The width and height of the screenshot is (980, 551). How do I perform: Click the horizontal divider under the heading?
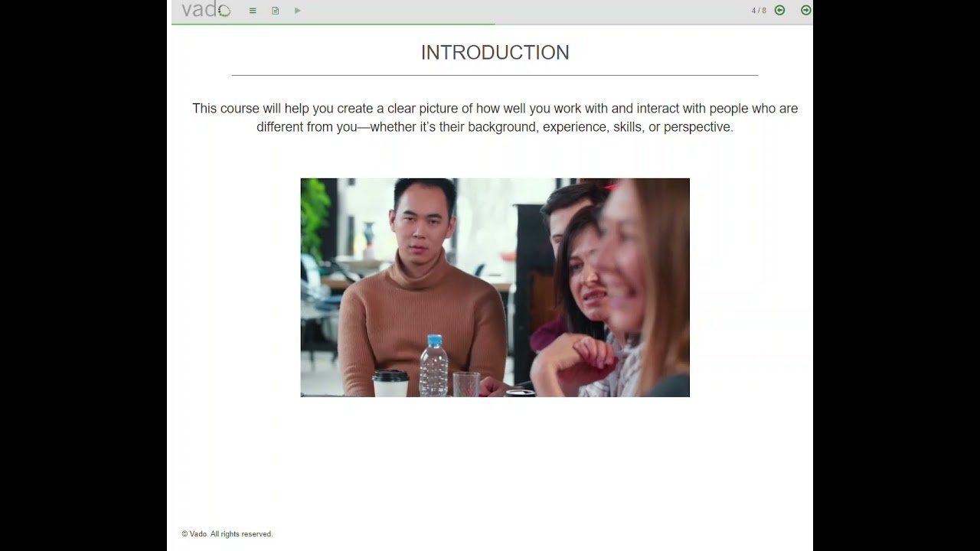click(x=495, y=75)
